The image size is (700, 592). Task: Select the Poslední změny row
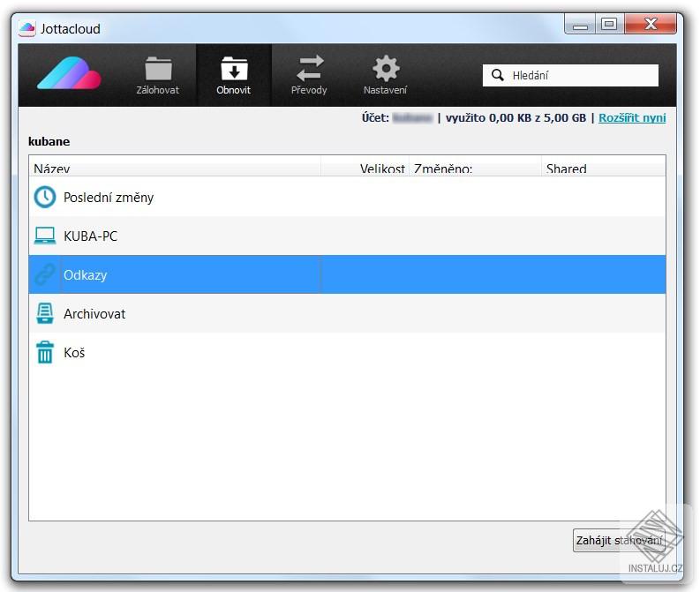pyautogui.click(x=347, y=197)
